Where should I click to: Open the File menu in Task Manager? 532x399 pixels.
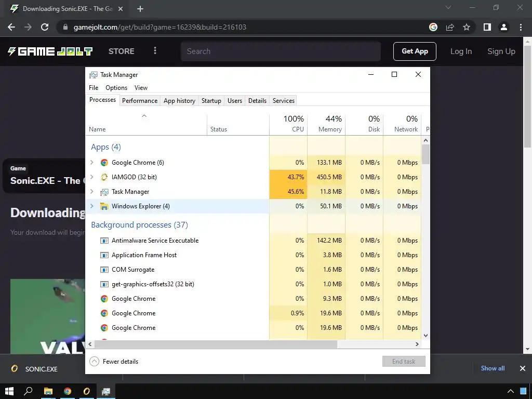click(94, 87)
